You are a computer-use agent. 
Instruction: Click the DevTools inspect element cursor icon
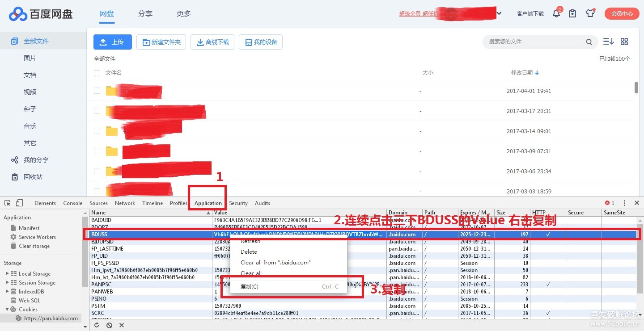pos(8,203)
